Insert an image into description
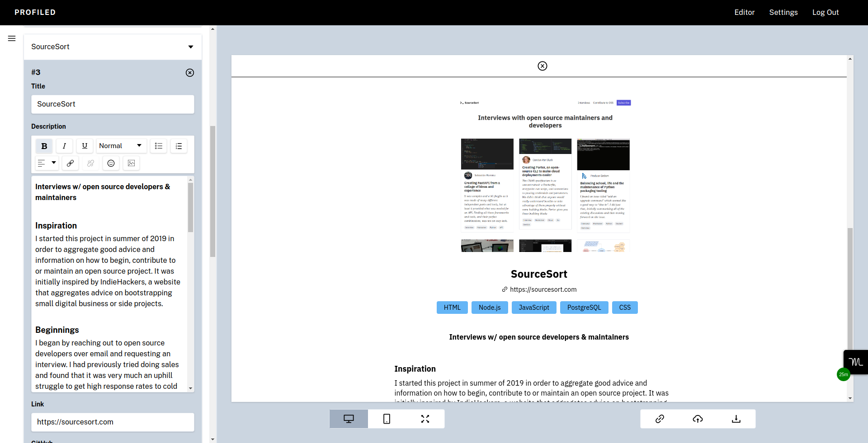The image size is (868, 443). tap(131, 163)
